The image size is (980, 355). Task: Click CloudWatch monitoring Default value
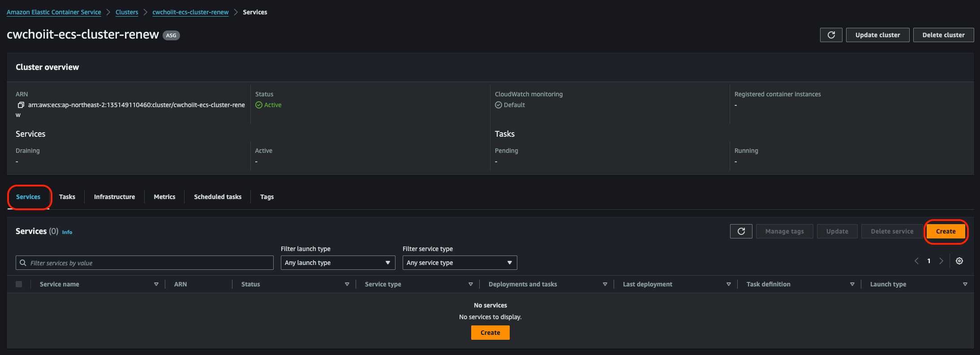514,105
